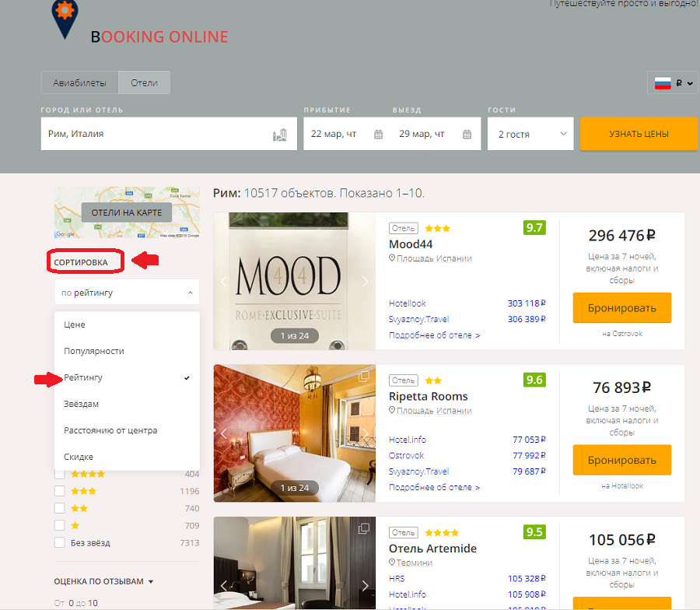This screenshot has width=700, height=610.
Task: Click the arrival date 22 мар field
Action: pyautogui.click(x=348, y=134)
